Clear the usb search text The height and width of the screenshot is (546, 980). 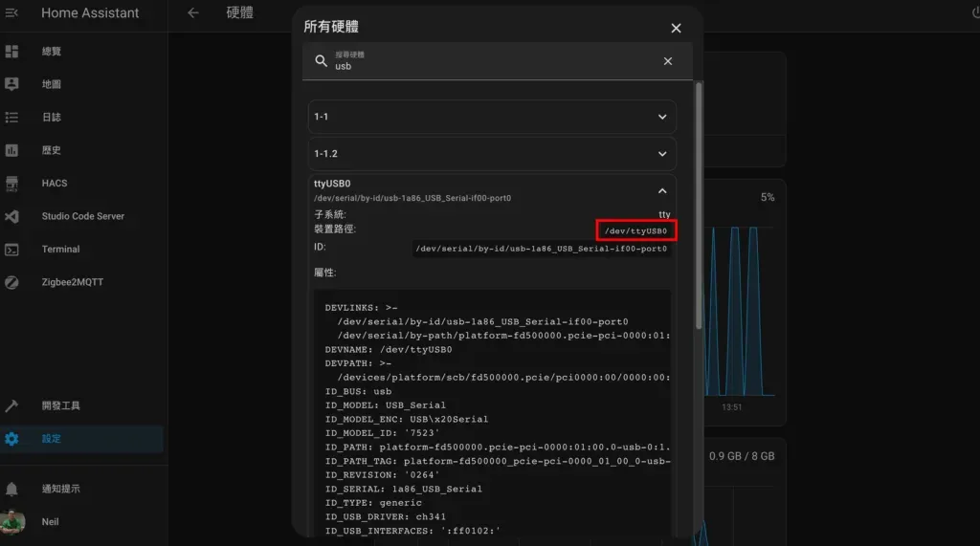(668, 61)
